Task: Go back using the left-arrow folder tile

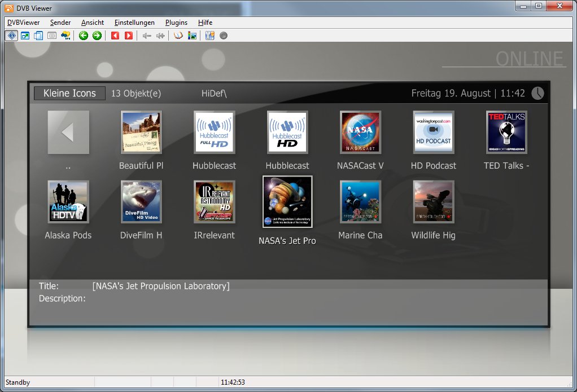Action: (68, 133)
